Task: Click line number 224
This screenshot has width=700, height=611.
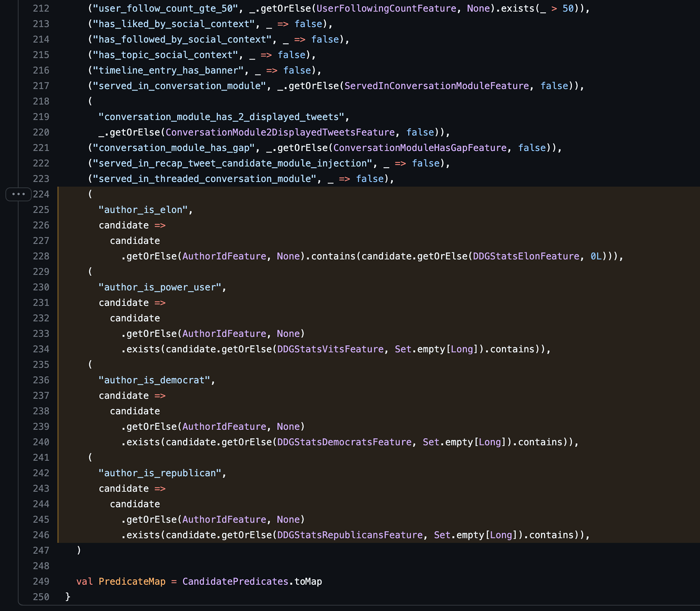Action: click(41, 194)
